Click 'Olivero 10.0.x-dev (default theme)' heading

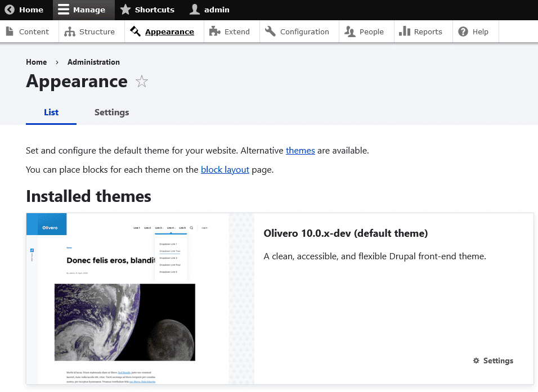pyautogui.click(x=346, y=233)
